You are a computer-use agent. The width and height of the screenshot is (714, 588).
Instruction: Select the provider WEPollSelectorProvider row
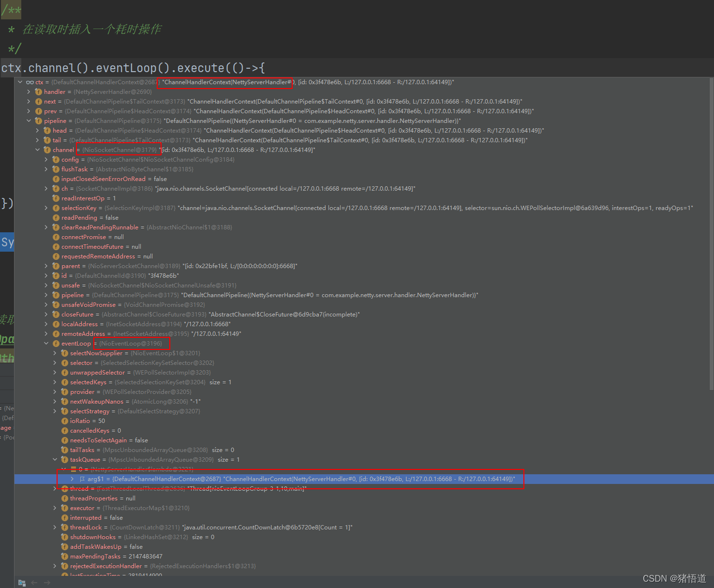[x=362, y=392]
